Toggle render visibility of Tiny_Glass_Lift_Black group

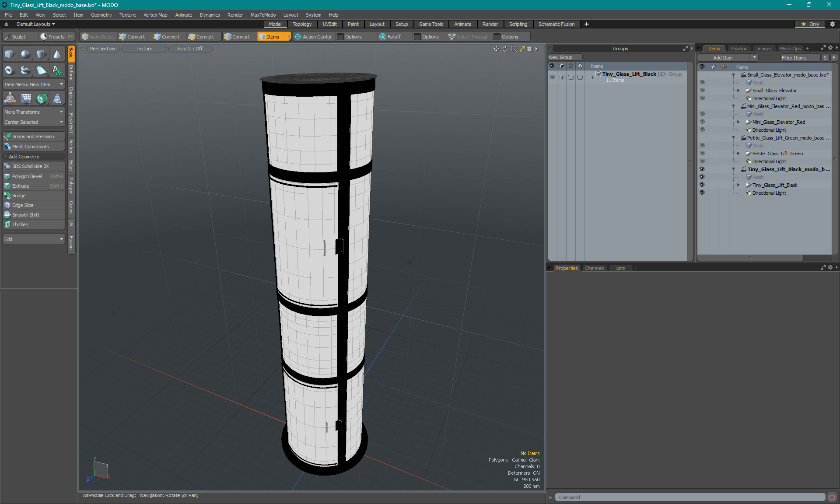pyautogui.click(x=562, y=77)
